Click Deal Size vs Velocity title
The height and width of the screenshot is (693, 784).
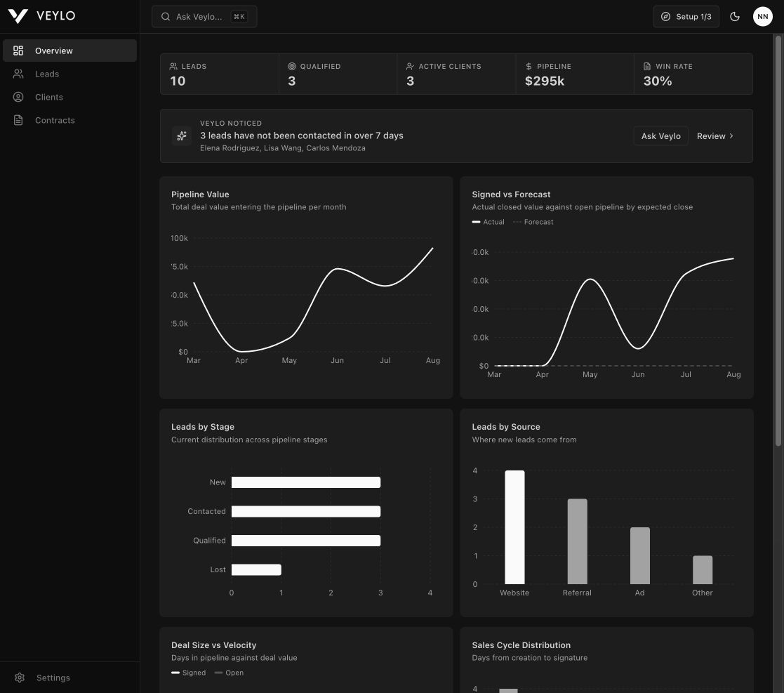(x=213, y=645)
